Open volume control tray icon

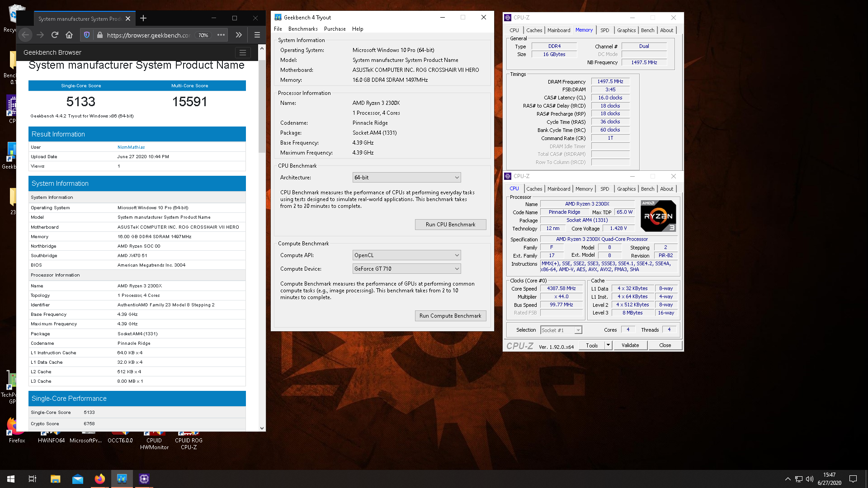(x=809, y=479)
